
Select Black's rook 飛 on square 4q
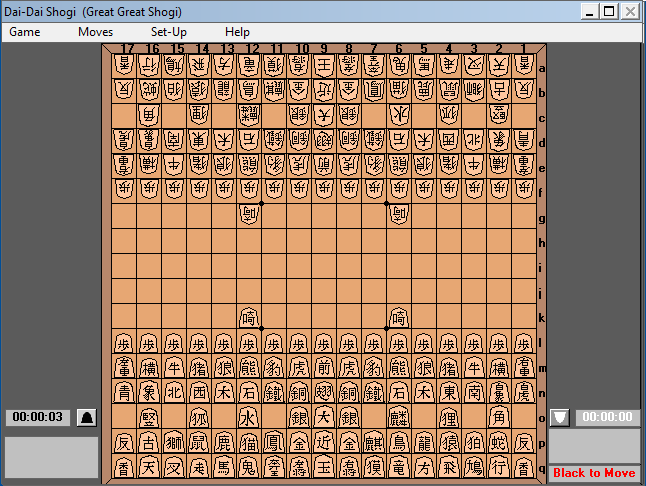449,467
